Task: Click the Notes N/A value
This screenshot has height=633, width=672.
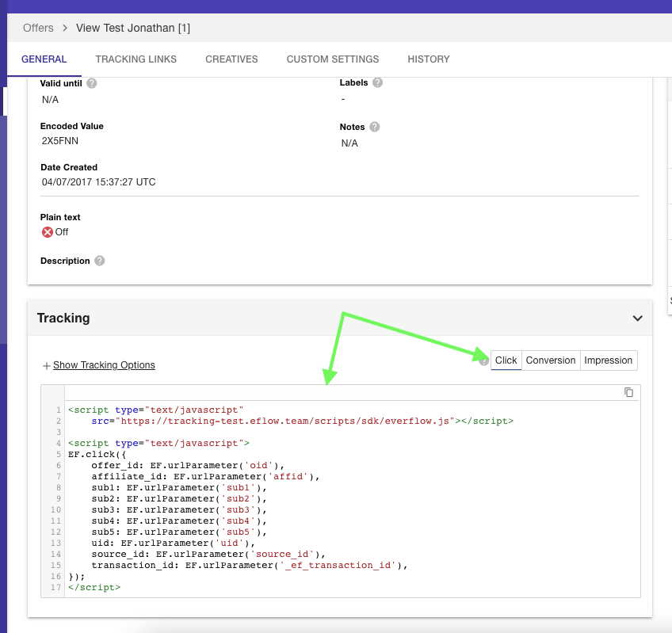Action: pyautogui.click(x=349, y=143)
